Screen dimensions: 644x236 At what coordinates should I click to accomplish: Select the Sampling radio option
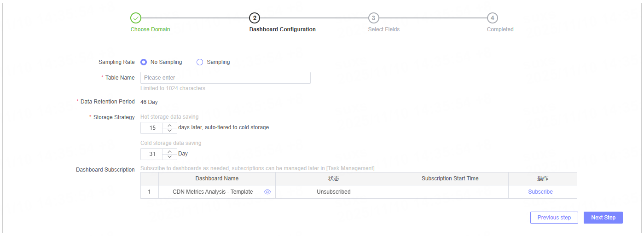pos(200,62)
